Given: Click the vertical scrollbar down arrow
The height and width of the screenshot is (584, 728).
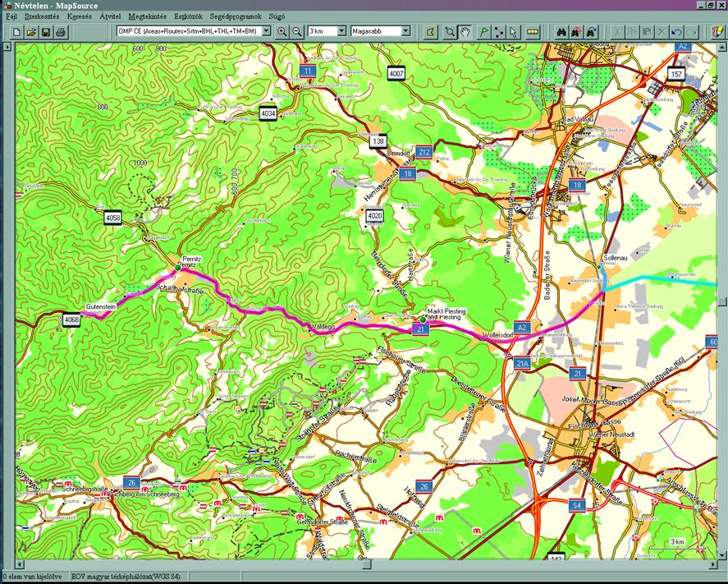Looking at the screenshot, I should point(722,554).
